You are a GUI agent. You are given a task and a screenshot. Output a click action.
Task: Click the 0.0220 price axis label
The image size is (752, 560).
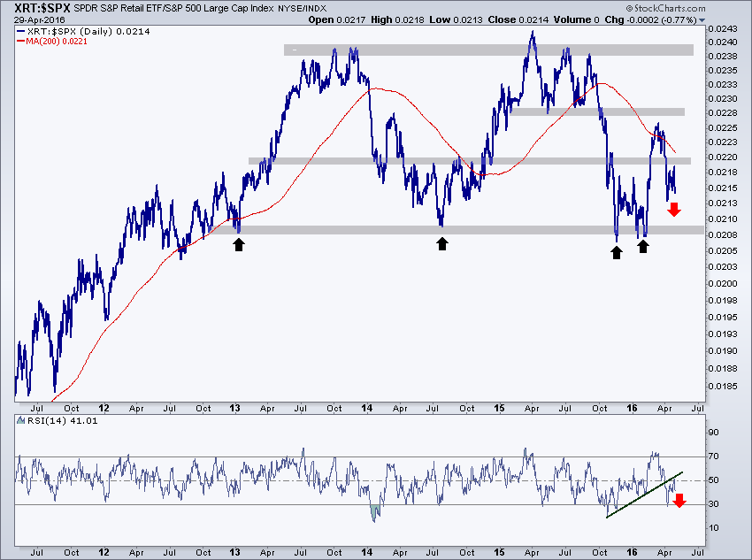(722, 157)
